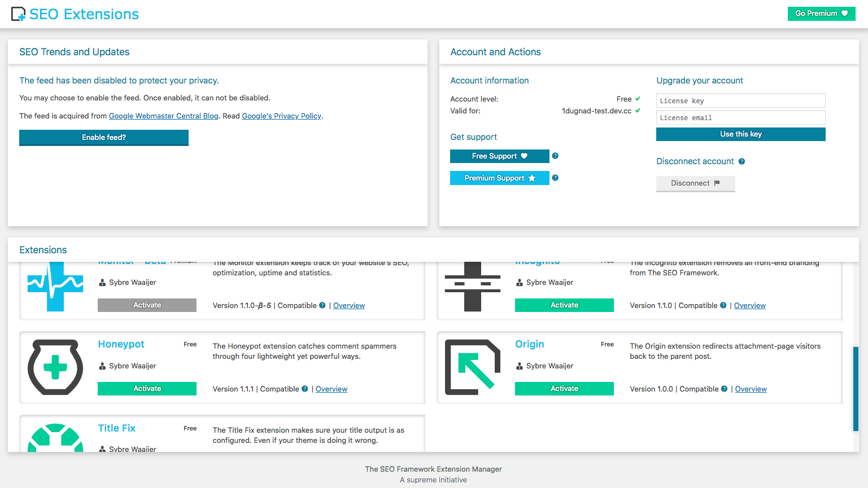Activate the Origin extension

click(x=564, y=389)
